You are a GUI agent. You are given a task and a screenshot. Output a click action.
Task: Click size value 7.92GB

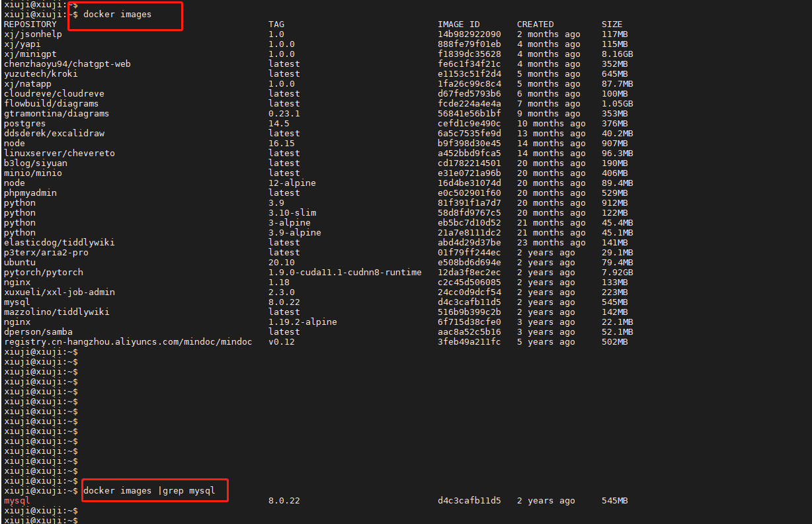tap(618, 272)
